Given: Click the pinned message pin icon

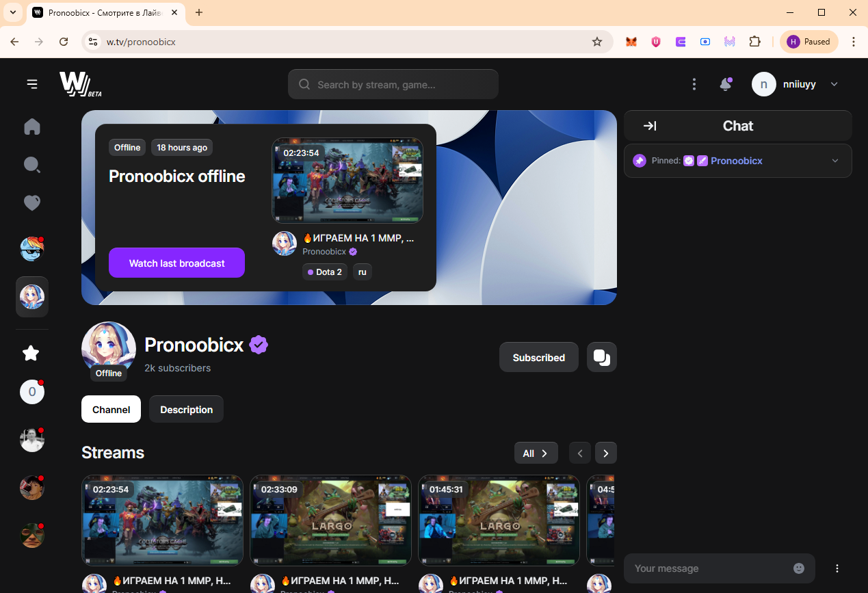Looking at the screenshot, I should tap(640, 161).
